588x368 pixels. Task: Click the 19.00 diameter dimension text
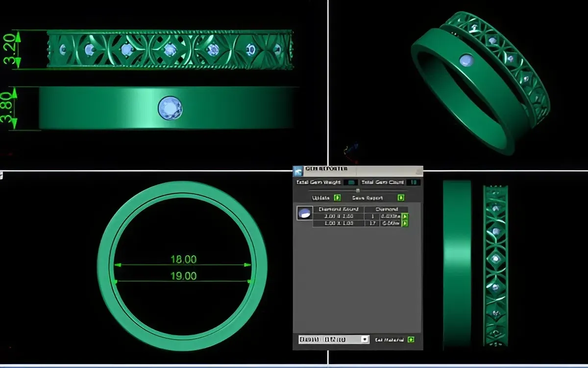tap(183, 276)
